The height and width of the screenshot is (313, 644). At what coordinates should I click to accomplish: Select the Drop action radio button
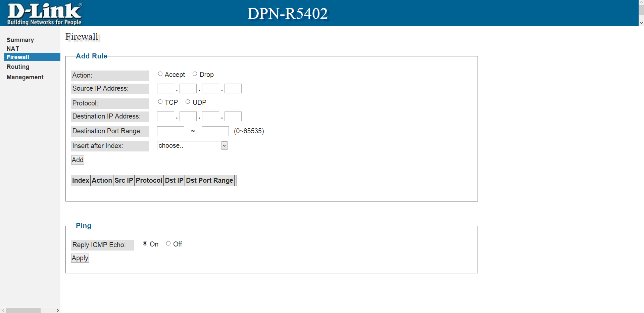195,74
